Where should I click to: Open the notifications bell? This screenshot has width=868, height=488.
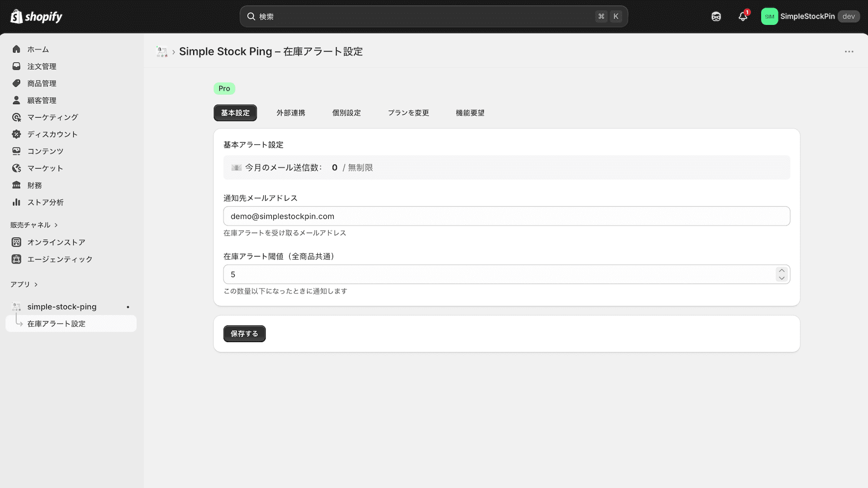(x=743, y=16)
